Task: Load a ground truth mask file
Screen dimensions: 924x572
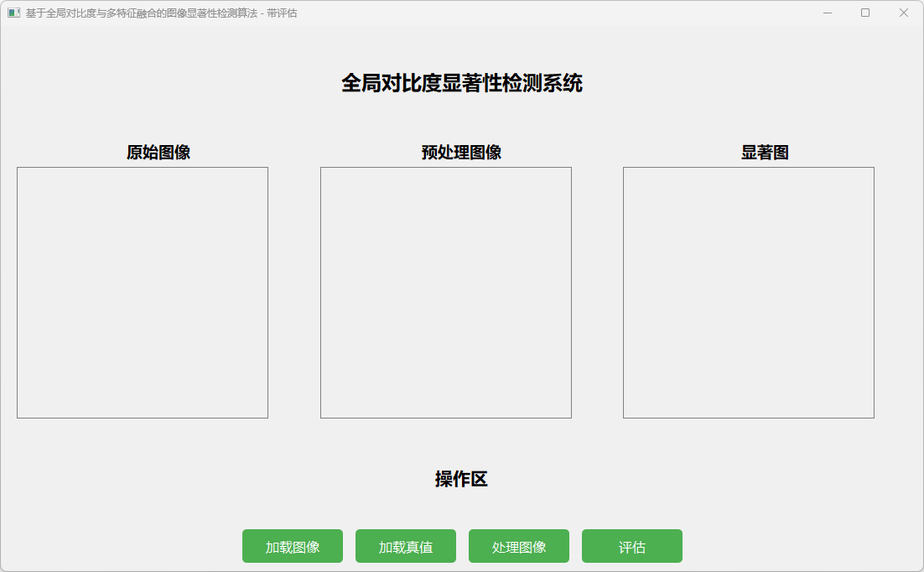Action: click(x=406, y=547)
